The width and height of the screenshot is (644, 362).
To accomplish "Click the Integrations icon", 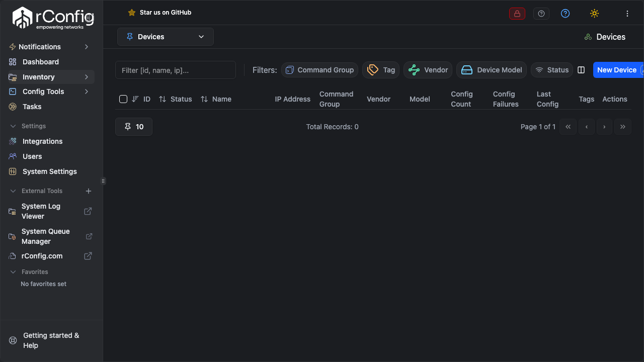I will point(13,141).
